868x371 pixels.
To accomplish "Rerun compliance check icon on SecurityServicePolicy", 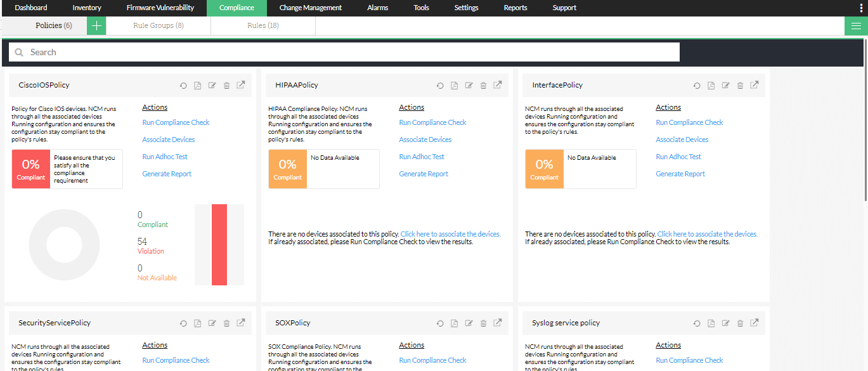I will (183, 323).
